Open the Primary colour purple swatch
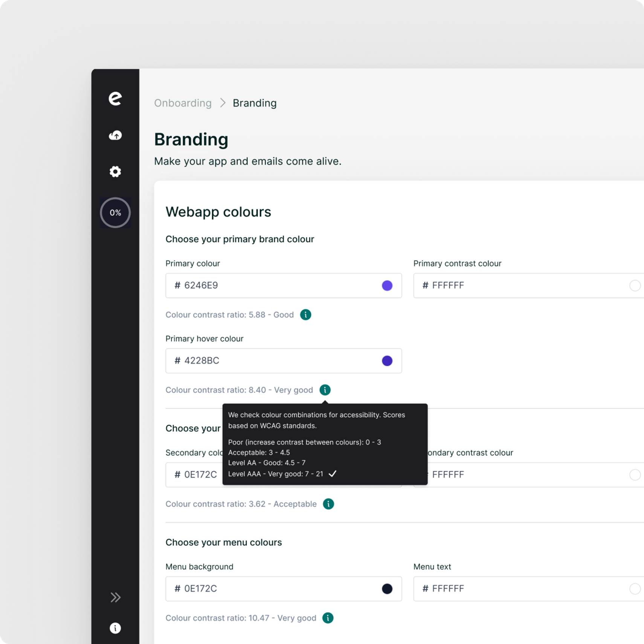This screenshot has width=644, height=644. coord(387,285)
